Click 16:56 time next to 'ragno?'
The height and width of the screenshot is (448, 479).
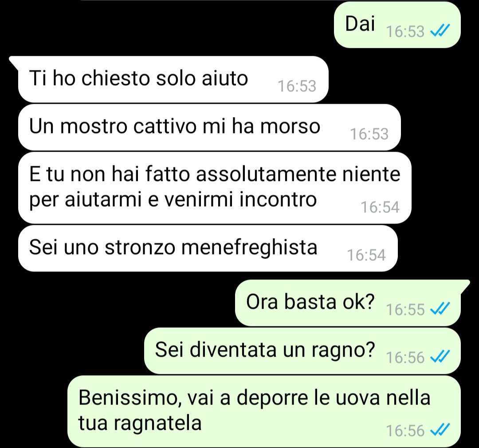coord(405,357)
